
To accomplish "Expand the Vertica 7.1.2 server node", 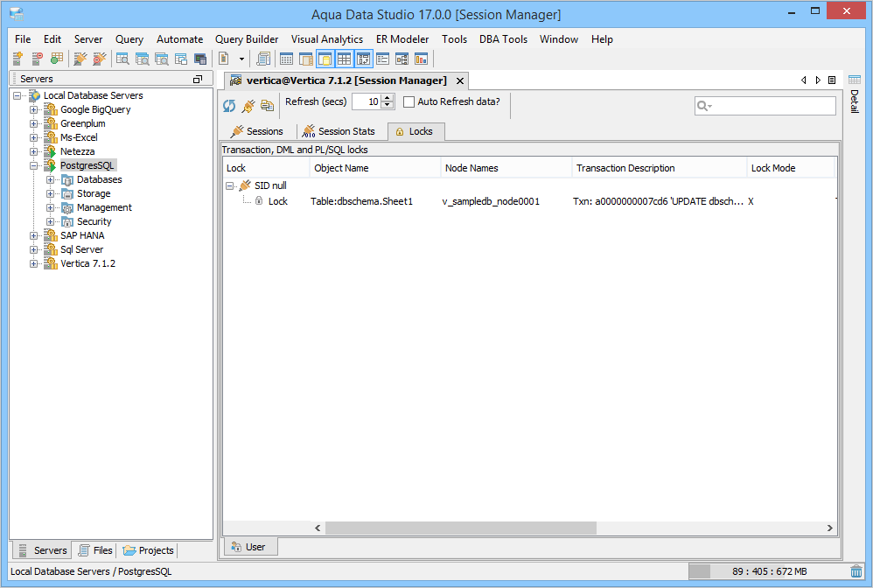I will point(34,264).
